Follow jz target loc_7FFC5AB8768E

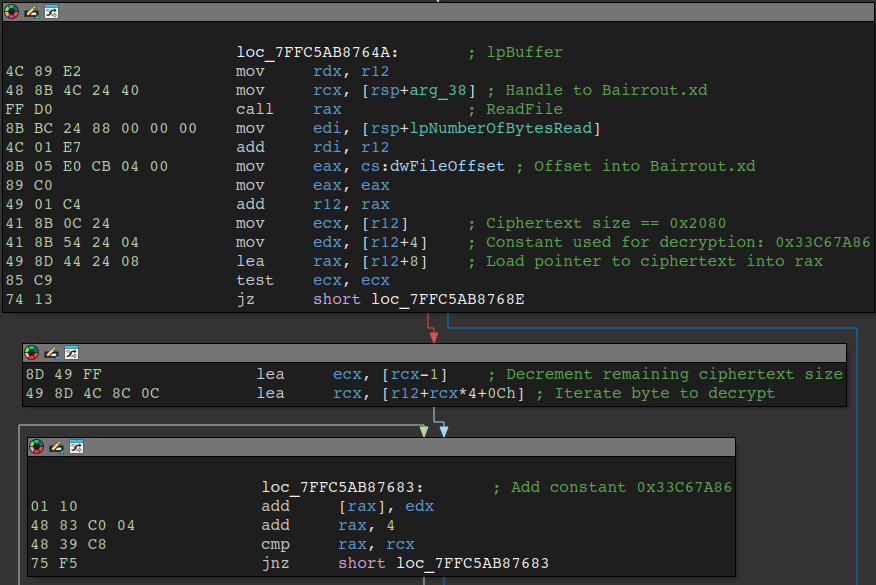point(447,299)
